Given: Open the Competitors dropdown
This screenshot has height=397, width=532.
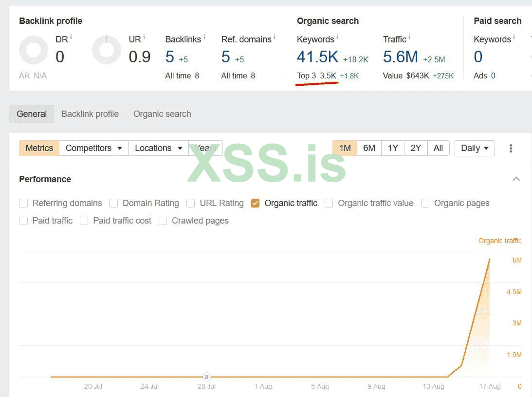Looking at the screenshot, I should [94, 148].
